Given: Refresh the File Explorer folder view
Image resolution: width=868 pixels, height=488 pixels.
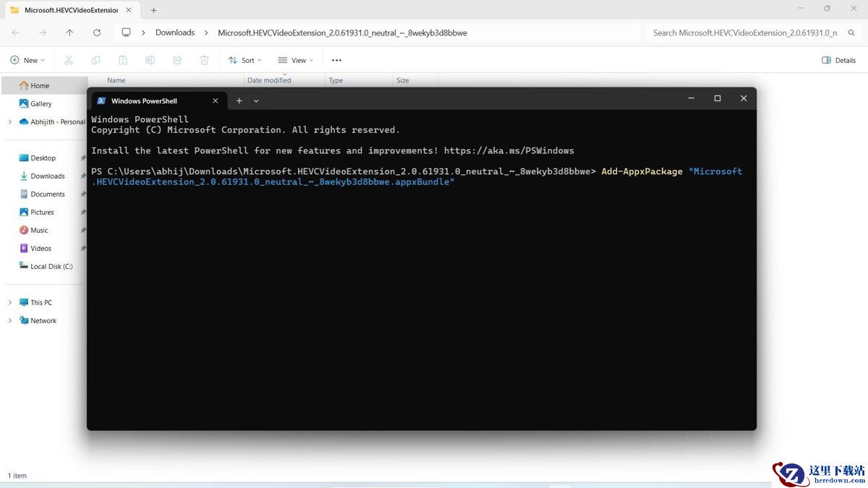Looking at the screenshot, I should [97, 33].
